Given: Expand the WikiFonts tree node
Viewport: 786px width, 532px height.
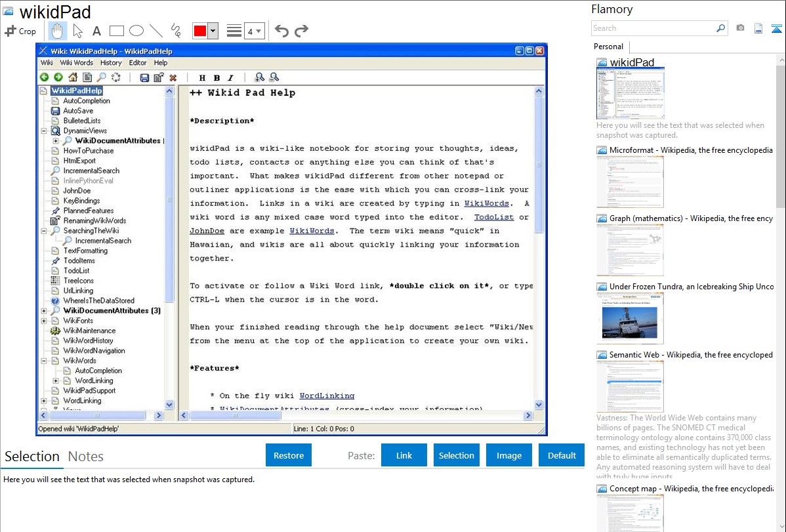Looking at the screenshot, I should [44, 321].
